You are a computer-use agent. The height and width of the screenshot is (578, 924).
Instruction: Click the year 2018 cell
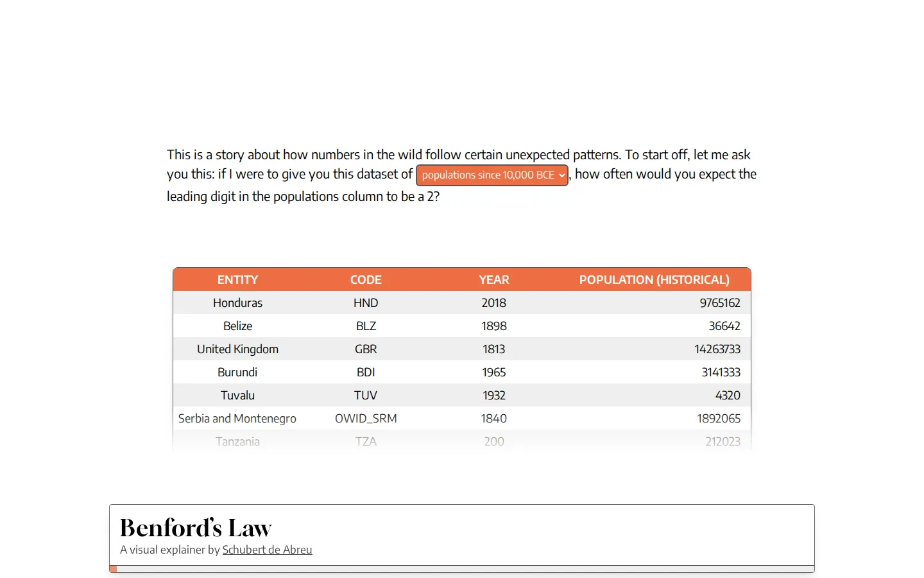click(x=494, y=302)
